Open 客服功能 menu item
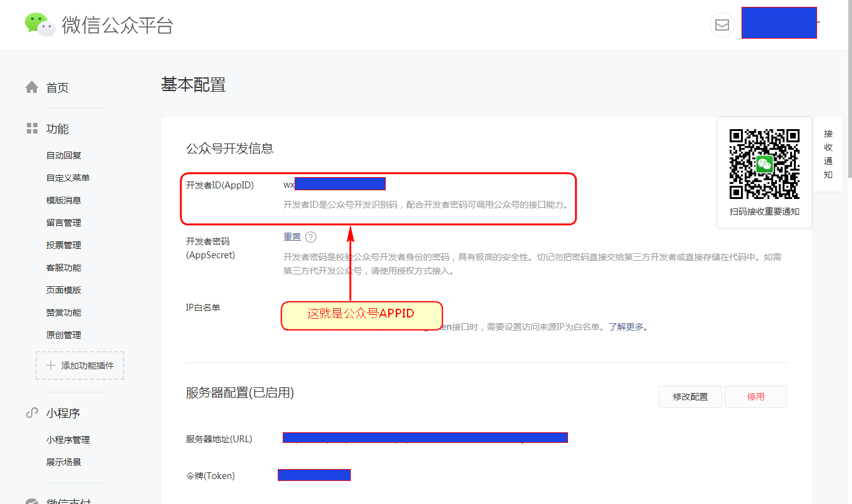 point(64,268)
